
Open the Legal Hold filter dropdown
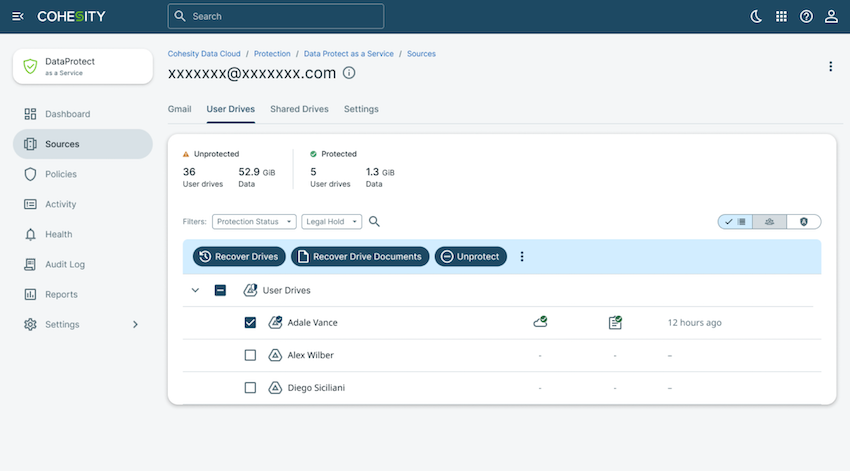[x=332, y=222]
